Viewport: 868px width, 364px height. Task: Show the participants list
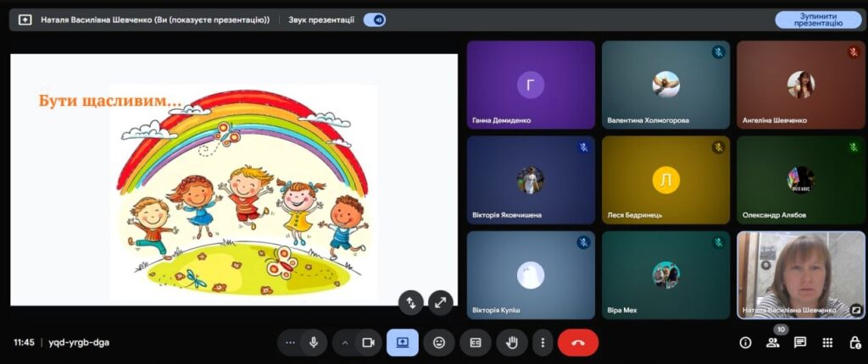pyautogui.click(x=772, y=342)
